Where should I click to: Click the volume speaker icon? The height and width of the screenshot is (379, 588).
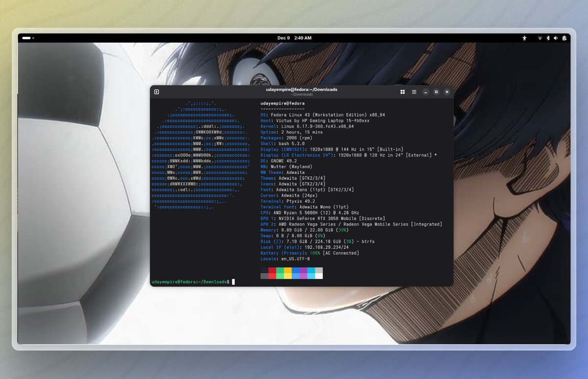click(x=556, y=38)
